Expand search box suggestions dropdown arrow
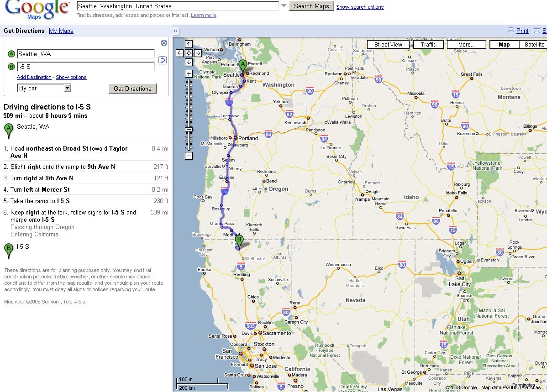The image size is (547, 392). pos(284,6)
